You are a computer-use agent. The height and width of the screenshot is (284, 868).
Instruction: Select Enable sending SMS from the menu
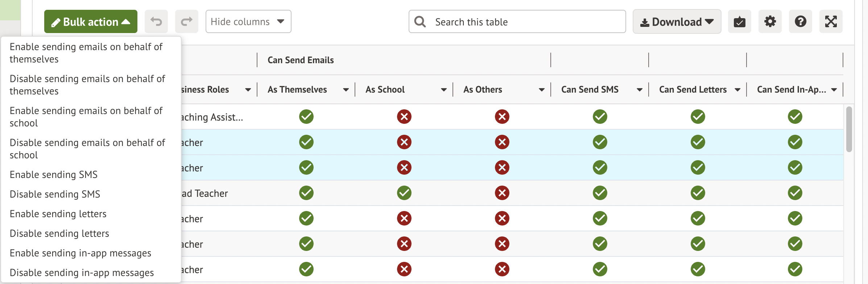click(x=54, y=175)
